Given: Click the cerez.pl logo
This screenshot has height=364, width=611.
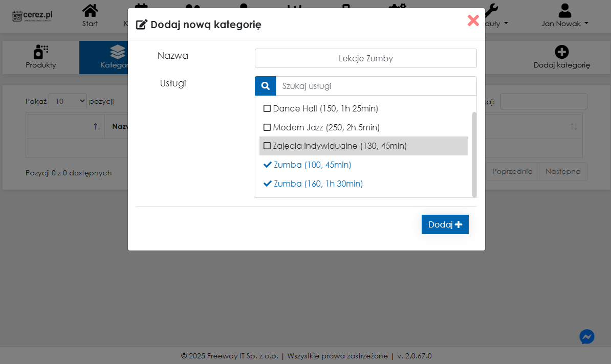Looking at the screenshot, I should 33,16.
